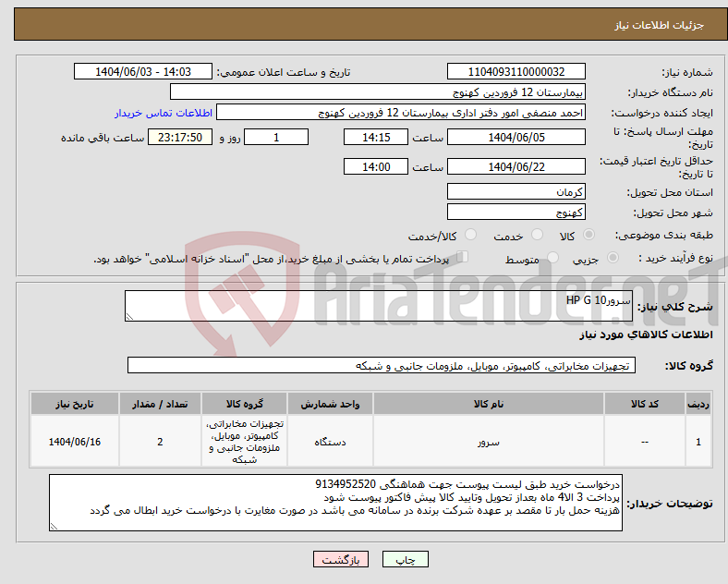
Task: Click the quantity cell showing 2
Action: 160,442
